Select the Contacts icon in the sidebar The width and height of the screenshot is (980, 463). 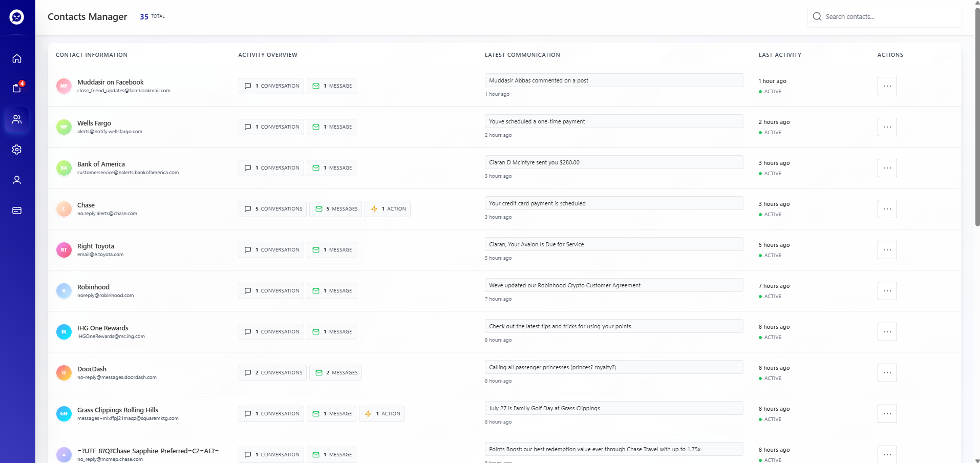click(x=17, y=119)
